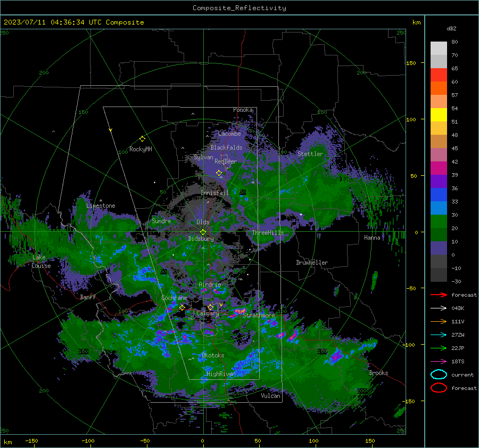
Task: Select the orange 111V arrow icon
Action: click(x=439, y=321)
